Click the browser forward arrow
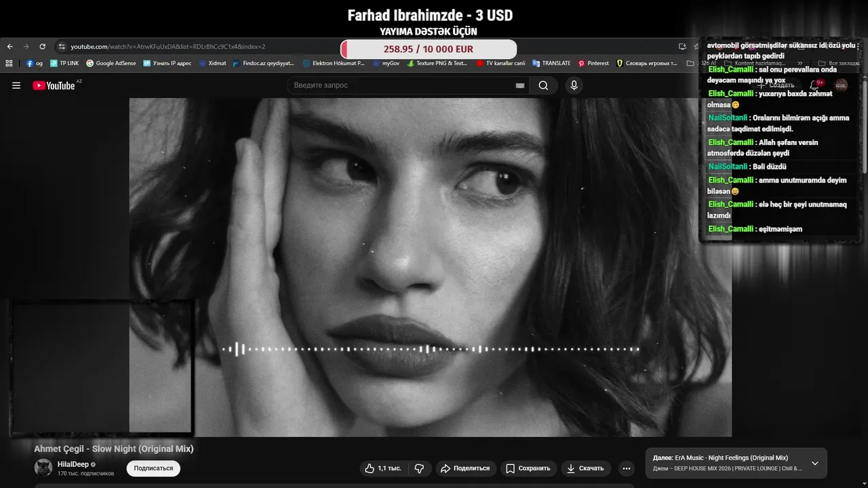Viewport: 868px width, 488px height. coord(26,47)
